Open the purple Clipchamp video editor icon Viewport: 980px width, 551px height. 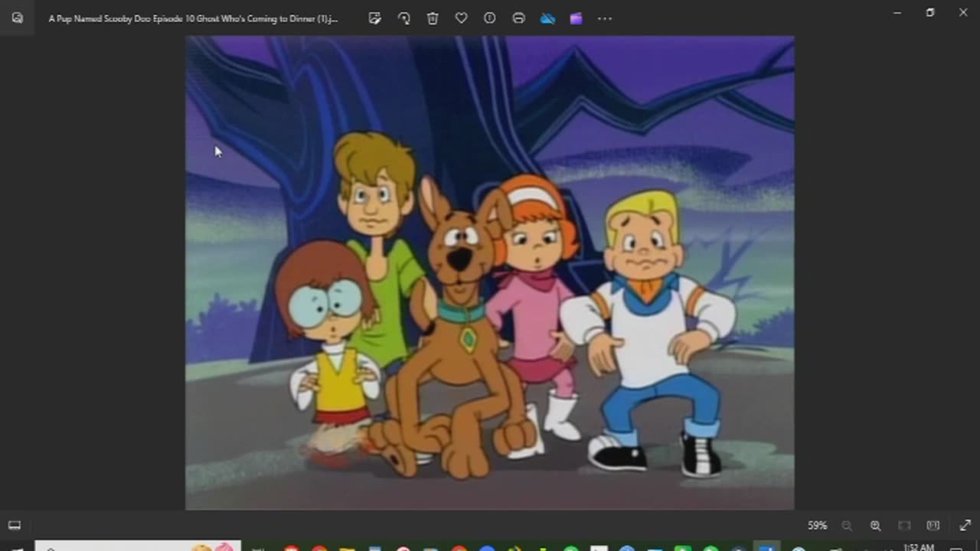576,18
